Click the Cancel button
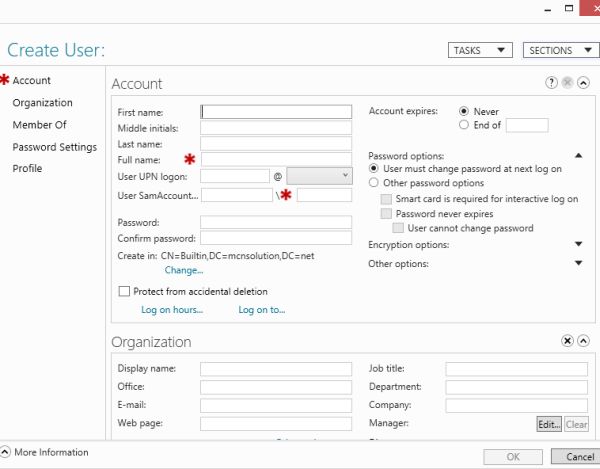Image resolution: width=600 pixels, height=469 pixels. click(x=576, y=457)
